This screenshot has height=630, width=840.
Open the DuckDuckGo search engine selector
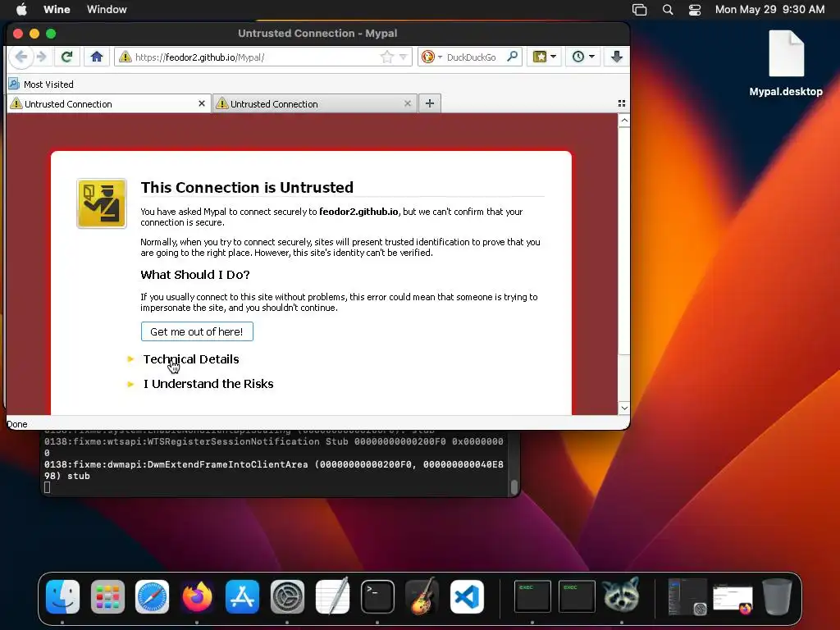pos(431,57)
